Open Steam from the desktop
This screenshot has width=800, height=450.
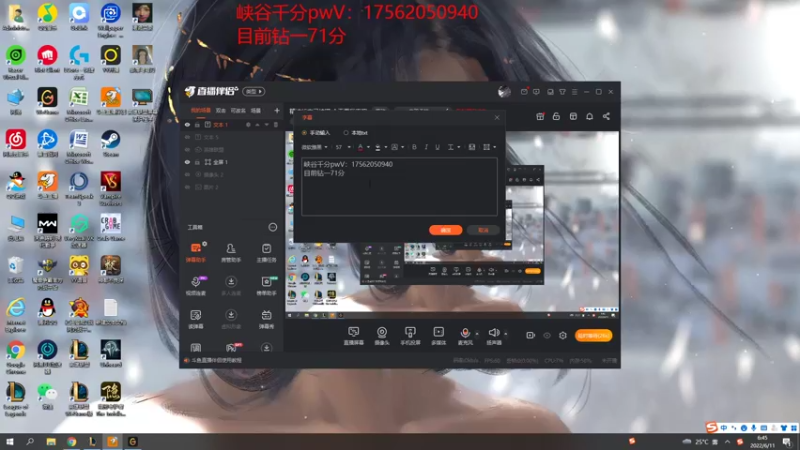(x=111, y=143)
